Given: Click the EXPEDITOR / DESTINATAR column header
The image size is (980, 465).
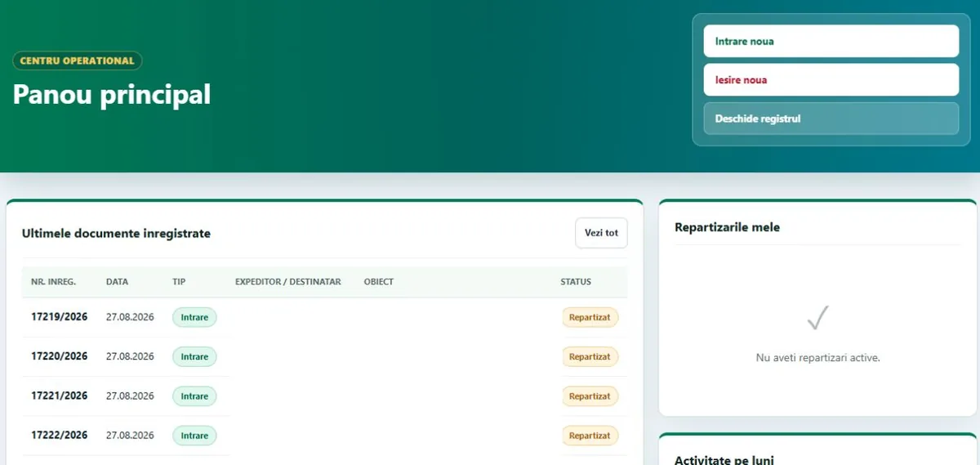Looking at the screenshot, I should click(x=287, y=282).
